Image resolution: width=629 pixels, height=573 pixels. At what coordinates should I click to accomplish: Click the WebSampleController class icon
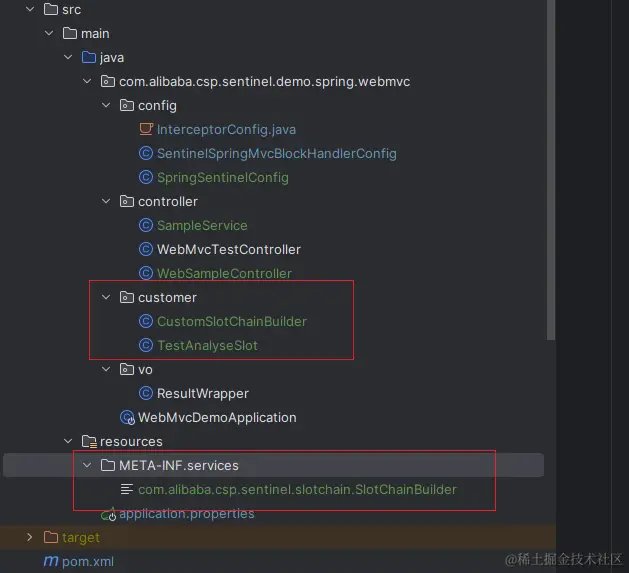146,273
